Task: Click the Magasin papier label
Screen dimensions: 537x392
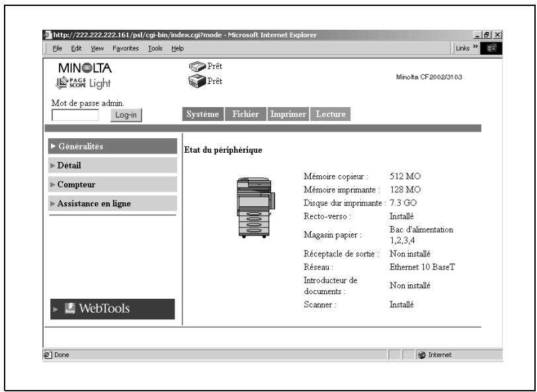Action: (x=333, y=235)
